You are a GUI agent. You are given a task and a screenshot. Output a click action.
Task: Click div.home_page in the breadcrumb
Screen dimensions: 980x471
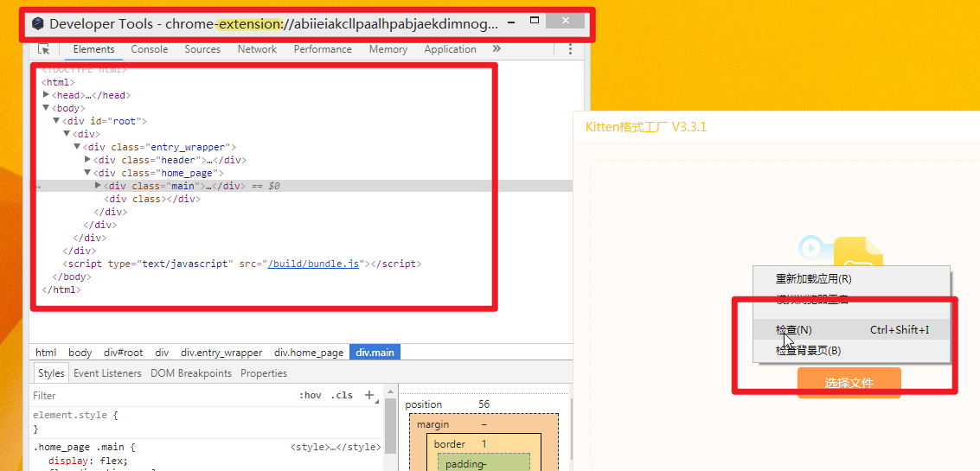click(x=309, y=353)
